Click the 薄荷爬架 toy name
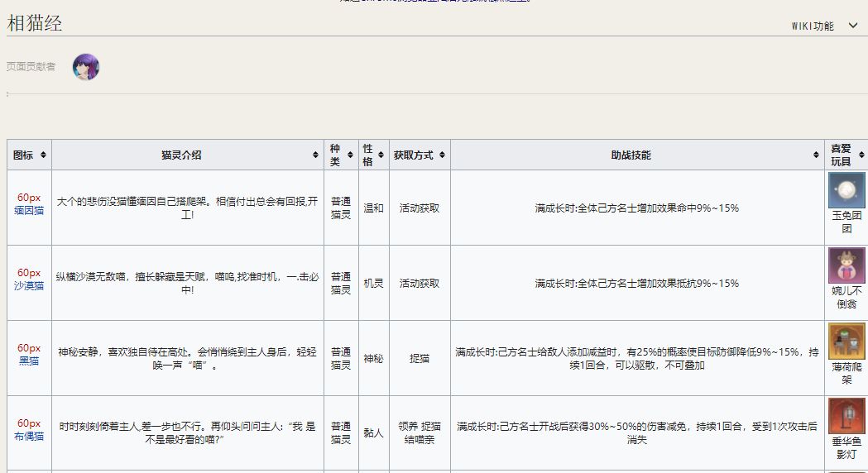The image size is (868, 473). 846,373
